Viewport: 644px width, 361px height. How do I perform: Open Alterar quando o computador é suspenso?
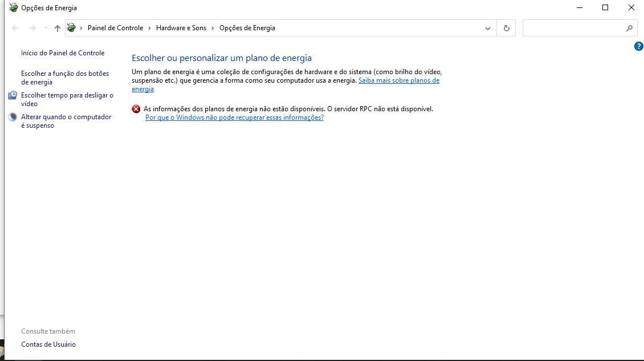click(x=66, y=121)
